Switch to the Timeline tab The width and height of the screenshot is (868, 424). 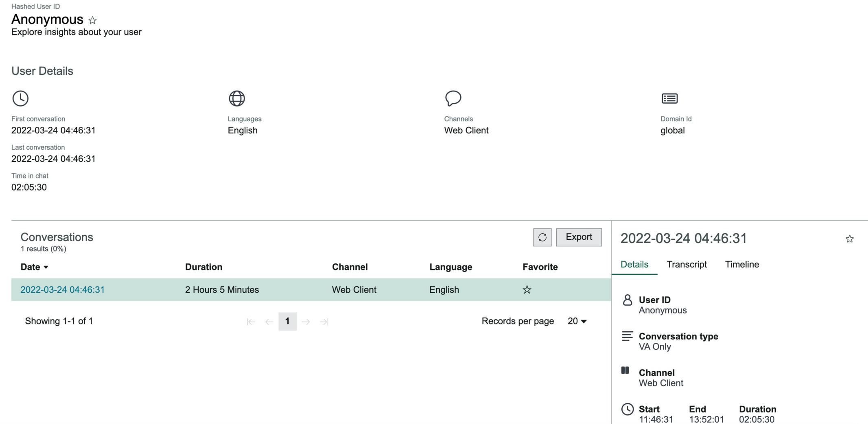[742, 265]
